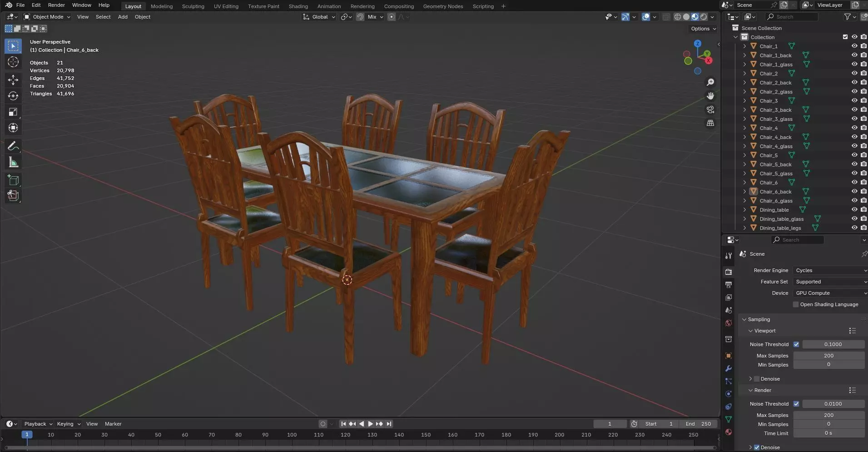Viewport: 868px width, 452px height.
Task: Select the Cursor tool in the toolbar
Action: pyautogui.click(x=13, y=62)
